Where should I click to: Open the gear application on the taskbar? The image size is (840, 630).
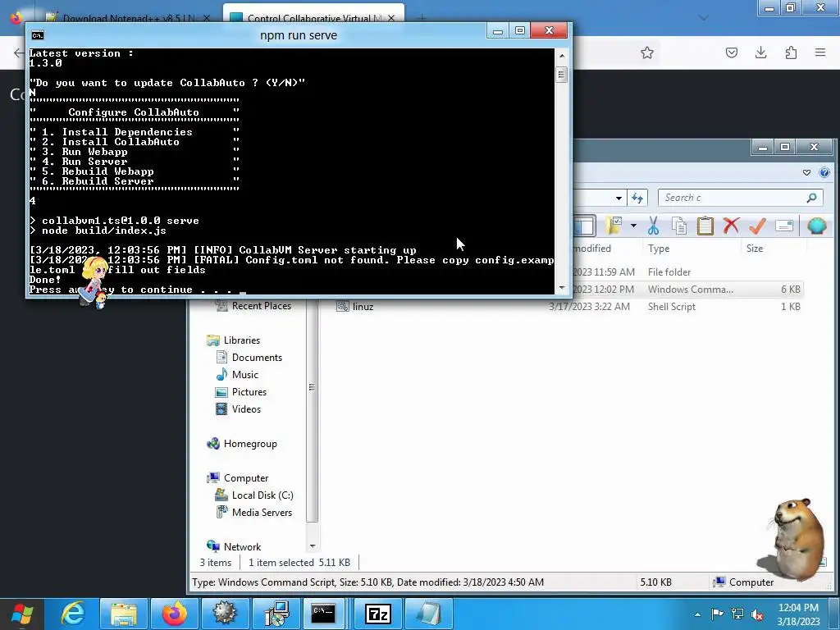(225, 614)
